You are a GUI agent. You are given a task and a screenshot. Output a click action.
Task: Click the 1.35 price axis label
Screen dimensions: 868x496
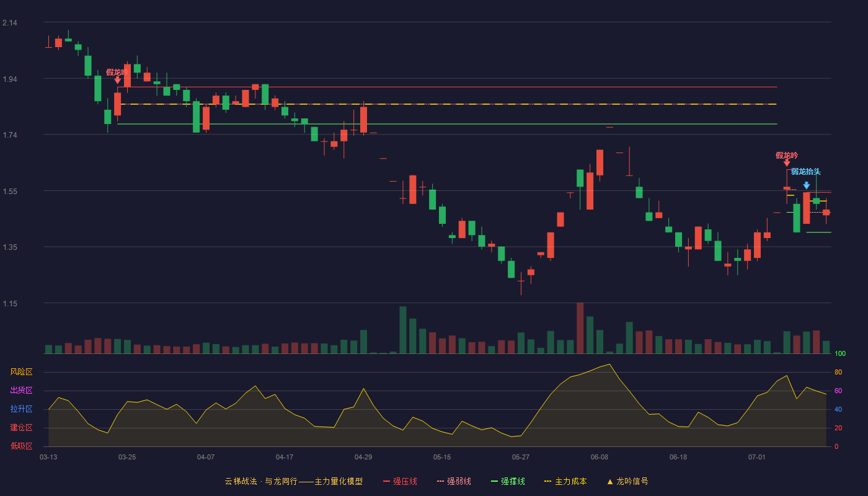click(x=10, y=247)
